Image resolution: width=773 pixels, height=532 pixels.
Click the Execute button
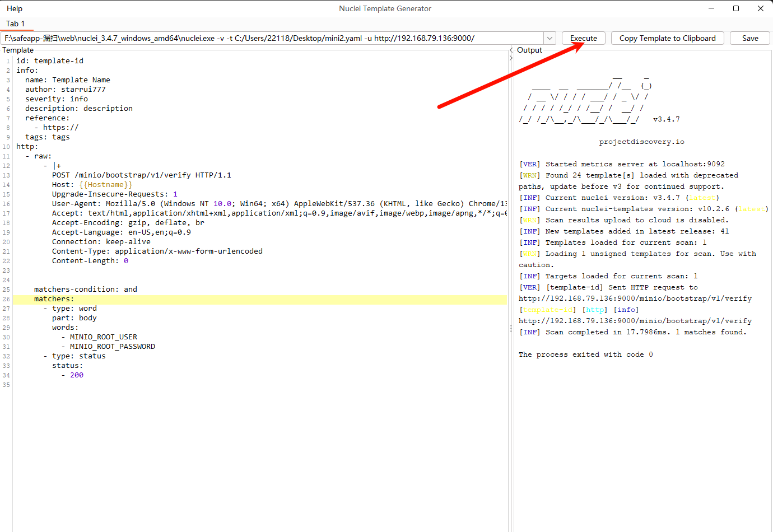[583, 38]
